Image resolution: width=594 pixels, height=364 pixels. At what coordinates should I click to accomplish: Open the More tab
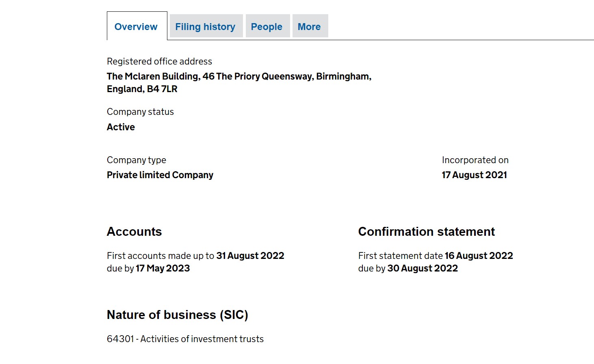pyautogui.click(x=309, y=27)
